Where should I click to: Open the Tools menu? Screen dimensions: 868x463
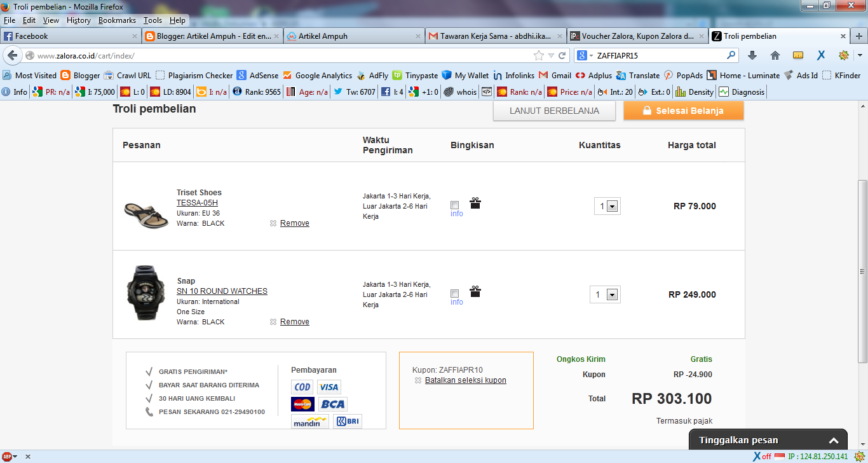pos(153,20)
